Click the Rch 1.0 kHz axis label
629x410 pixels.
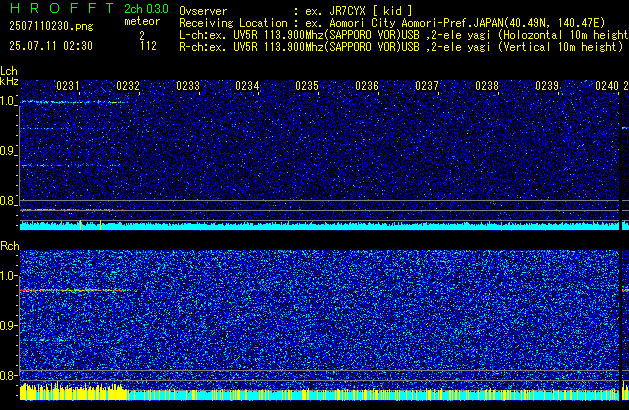click(x=8, y=276)
